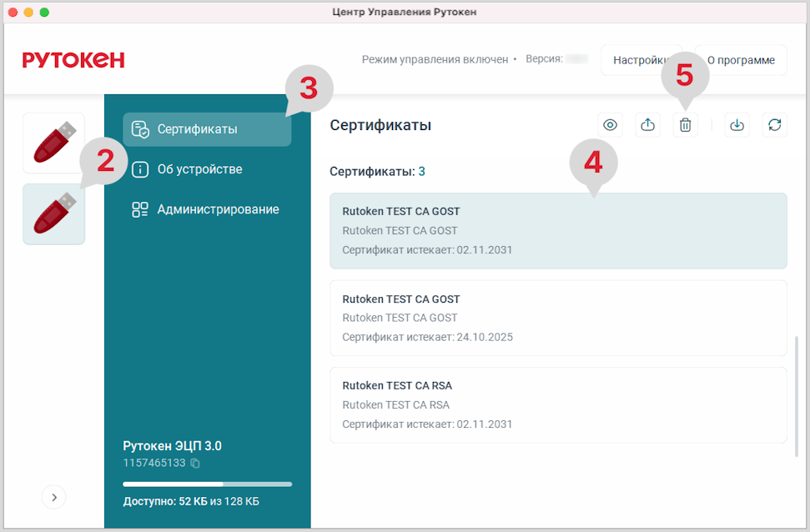Select the Rutoken TEST CA RSA certificate
Image resolution: width=810 pixels, height=532 pixels.
click(558, 404)
